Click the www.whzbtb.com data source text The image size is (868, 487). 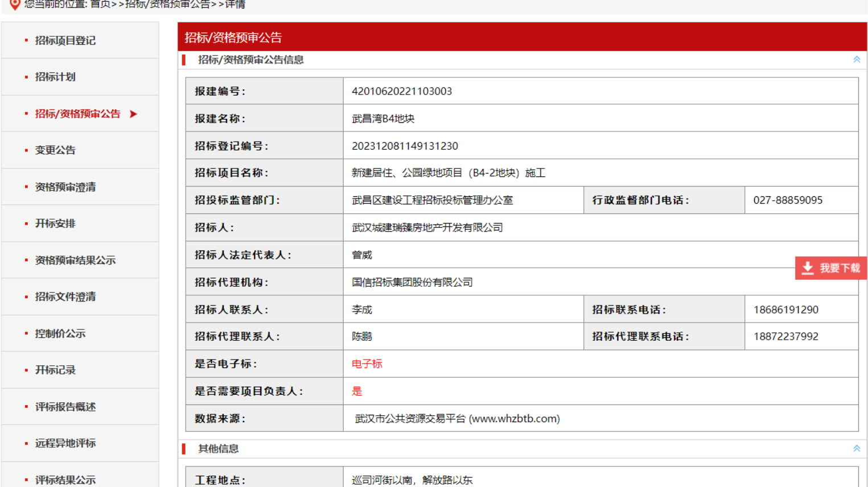point(515,419)
